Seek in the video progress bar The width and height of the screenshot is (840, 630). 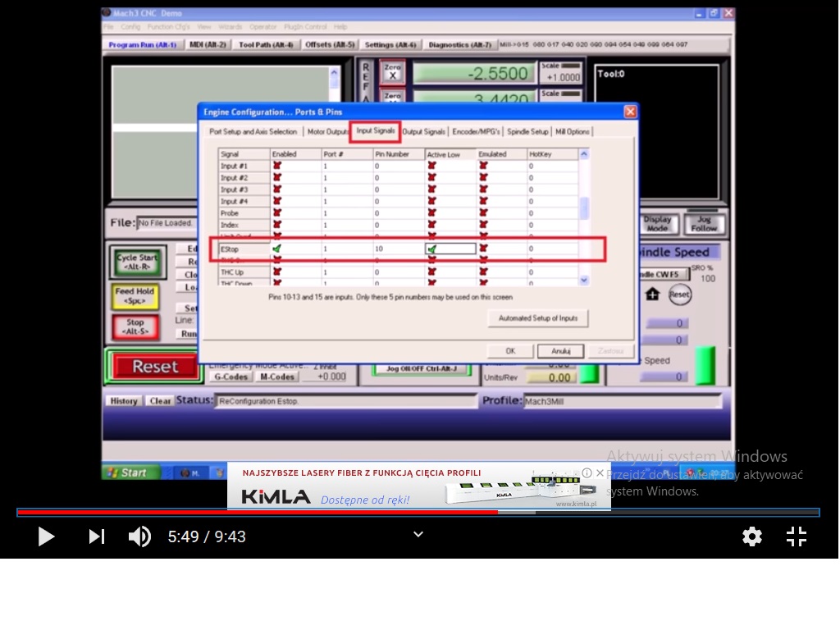(x=418, y=513)
